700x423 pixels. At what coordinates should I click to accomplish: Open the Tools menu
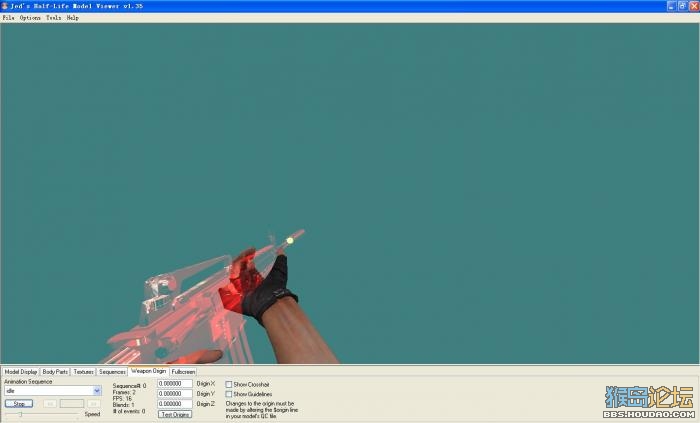[x=54, y=18]
